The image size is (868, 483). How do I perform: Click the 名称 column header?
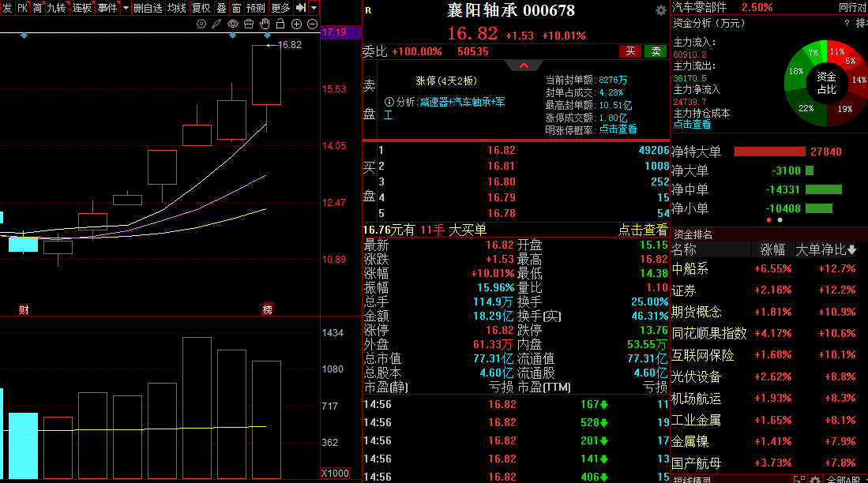pyautogui.click(x=684, y=250)
